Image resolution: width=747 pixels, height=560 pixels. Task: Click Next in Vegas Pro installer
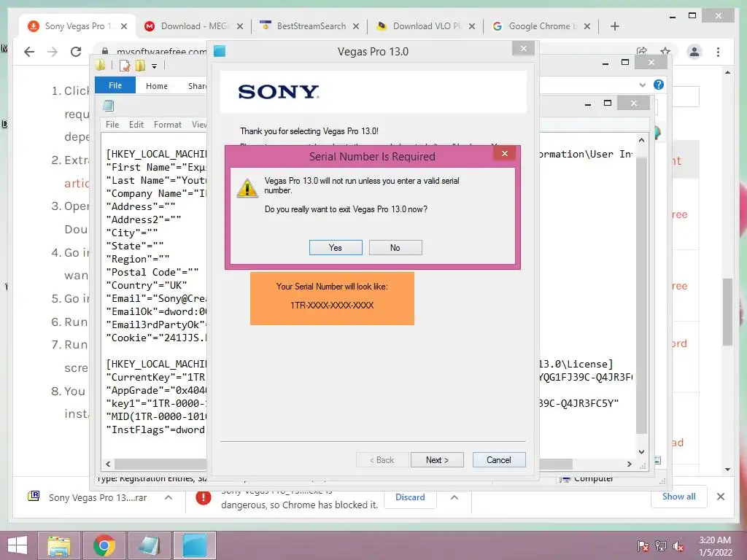[x=437, y=460]
